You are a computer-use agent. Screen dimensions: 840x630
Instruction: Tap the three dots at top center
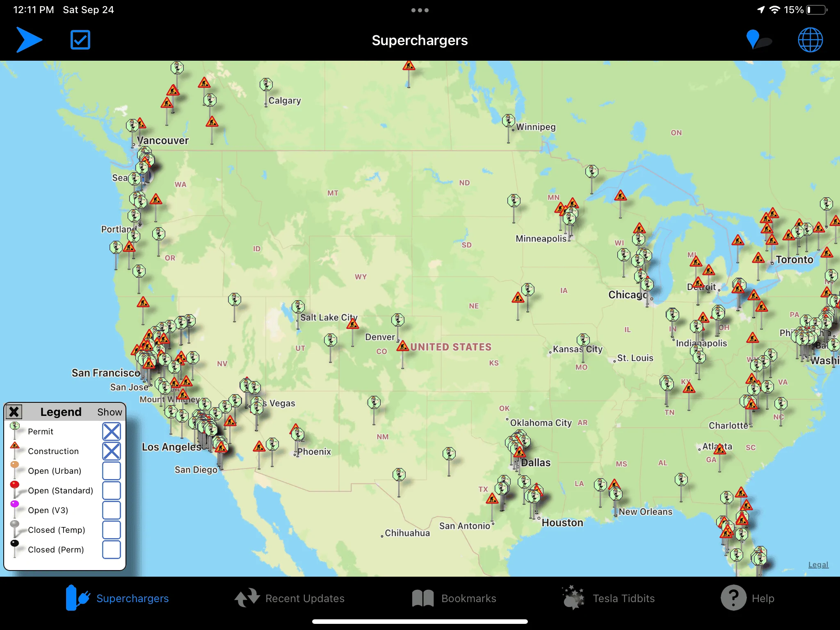pyautogui.click(x=420, y=10)
